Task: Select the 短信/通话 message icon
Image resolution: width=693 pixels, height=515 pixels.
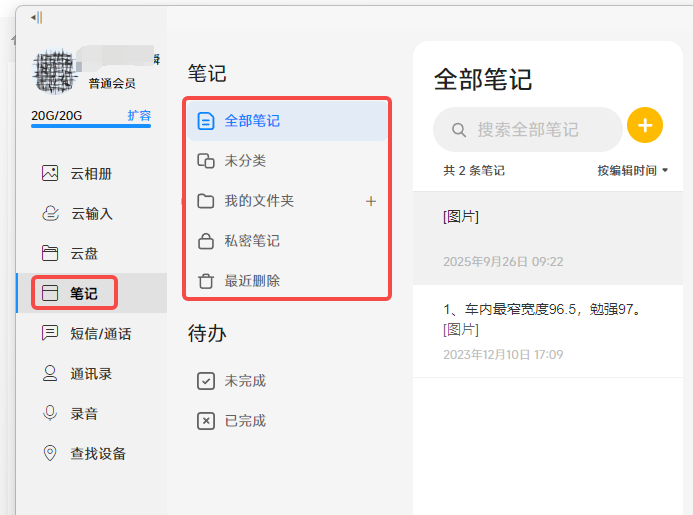Action: (50, 333)
